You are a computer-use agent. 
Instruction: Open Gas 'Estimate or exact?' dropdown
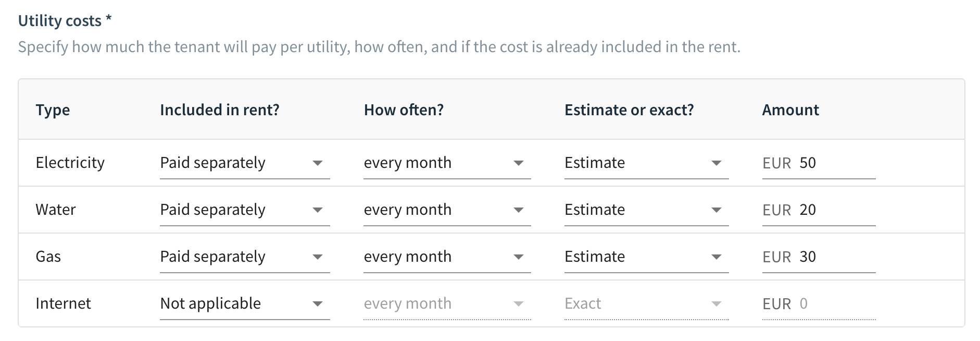646,257
